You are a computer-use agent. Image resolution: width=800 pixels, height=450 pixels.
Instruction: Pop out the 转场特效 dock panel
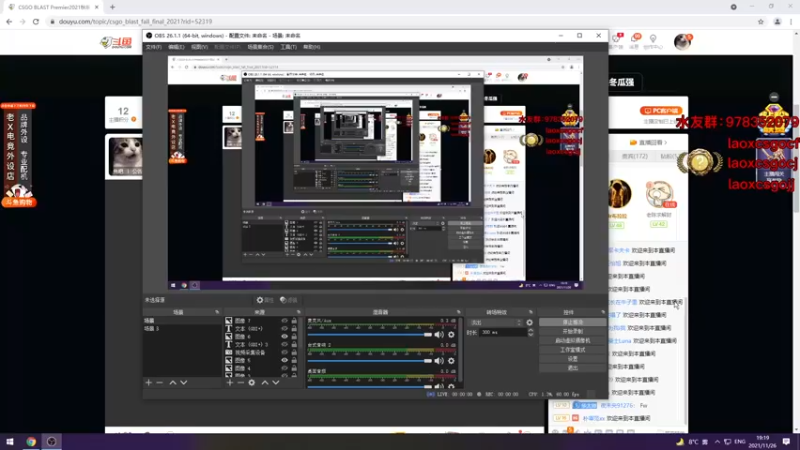click(531, 312)
